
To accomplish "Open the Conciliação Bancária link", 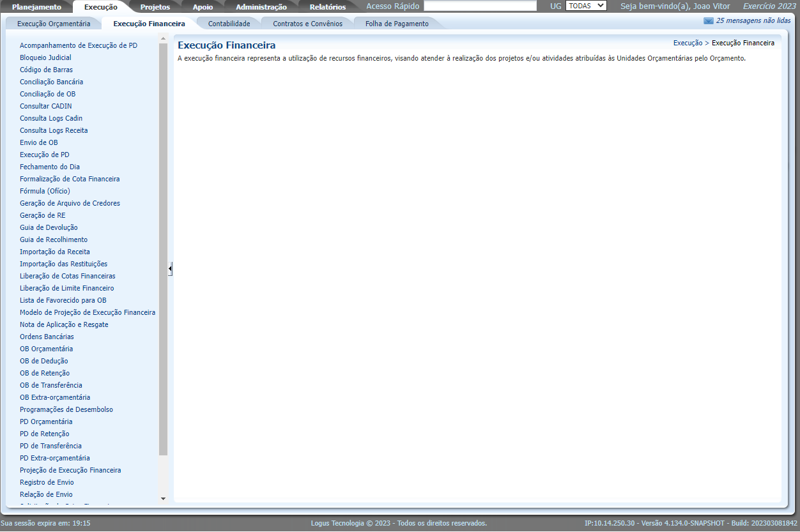I will pos(51,82).
